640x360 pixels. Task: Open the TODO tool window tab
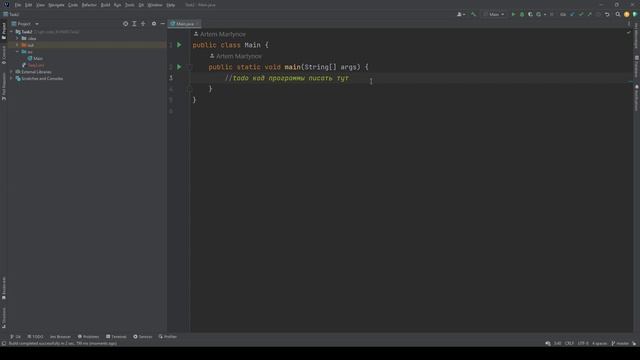(x=35, y=337)
